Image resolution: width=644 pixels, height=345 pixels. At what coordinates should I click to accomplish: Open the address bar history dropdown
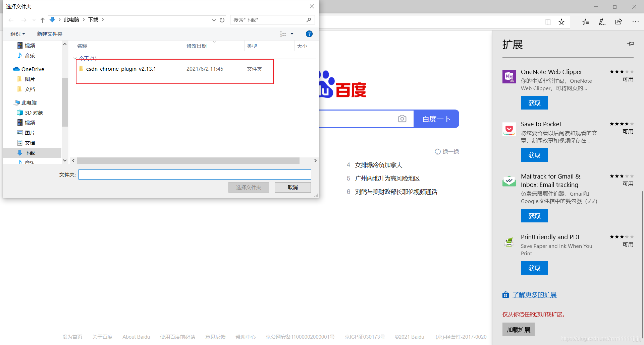click(214, 20)
